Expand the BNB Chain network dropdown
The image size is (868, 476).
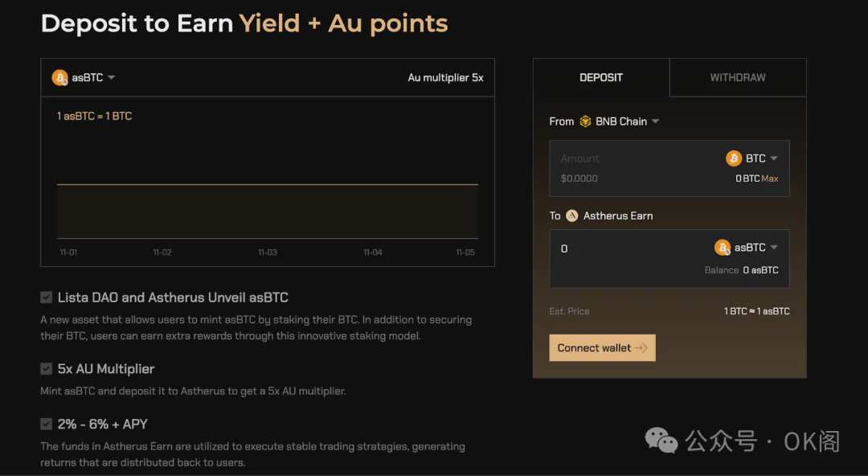(655, 121)
